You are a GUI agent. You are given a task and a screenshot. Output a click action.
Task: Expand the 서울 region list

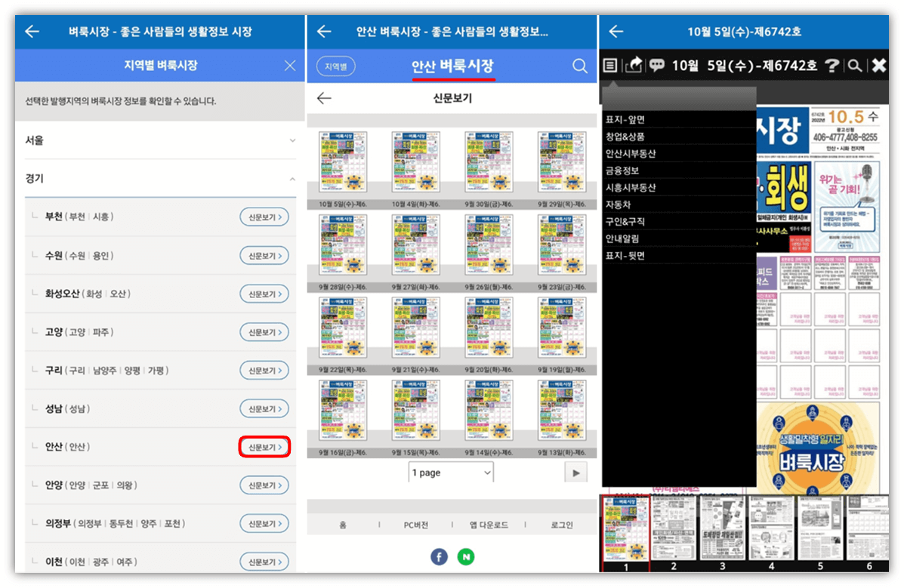click(x=160, y=140)
